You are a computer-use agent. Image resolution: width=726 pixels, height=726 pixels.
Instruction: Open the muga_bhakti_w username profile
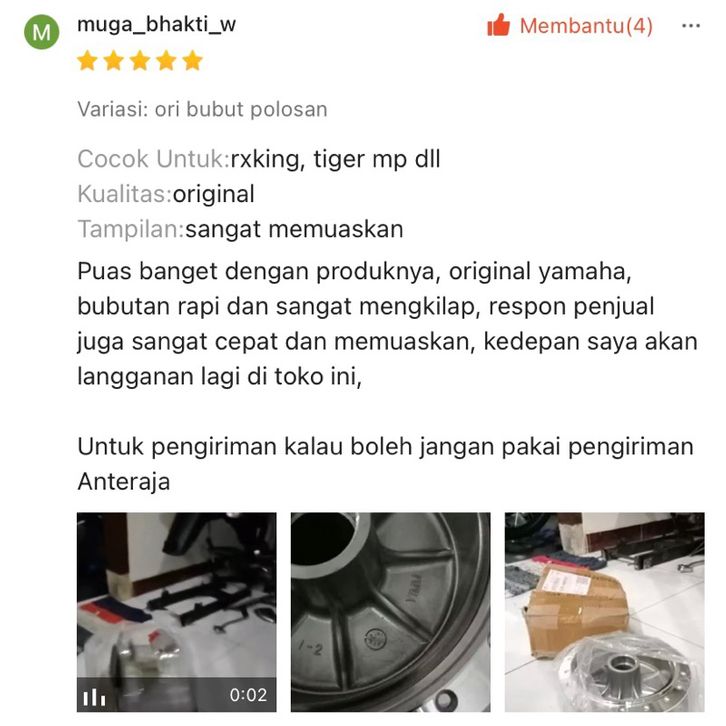pos(156,24)
